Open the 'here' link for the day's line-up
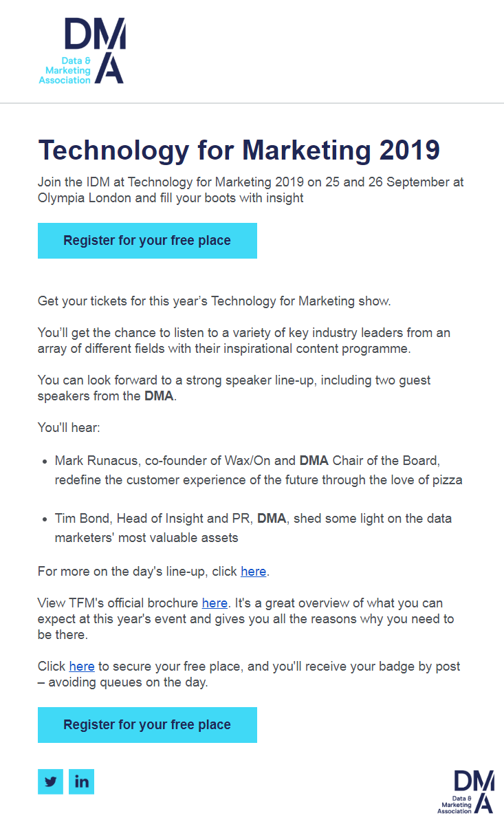The width and height of the screenshot is (504, 822). (x=254, y=572)
